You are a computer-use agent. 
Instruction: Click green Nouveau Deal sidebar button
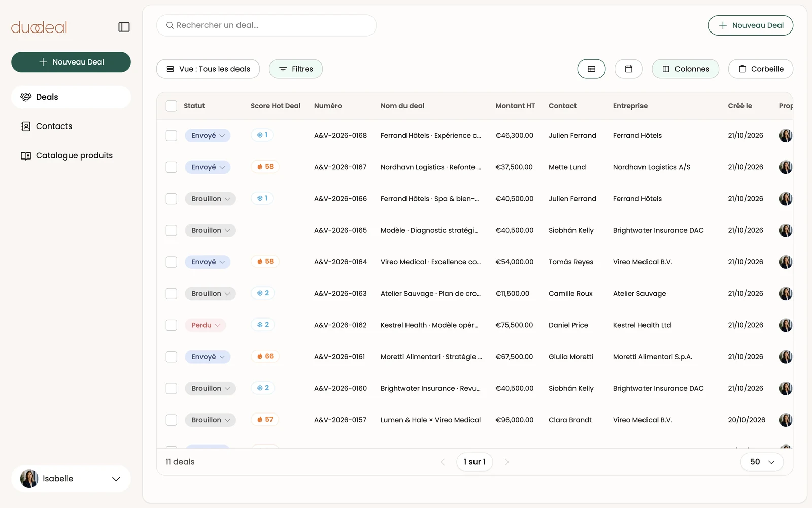71,62
